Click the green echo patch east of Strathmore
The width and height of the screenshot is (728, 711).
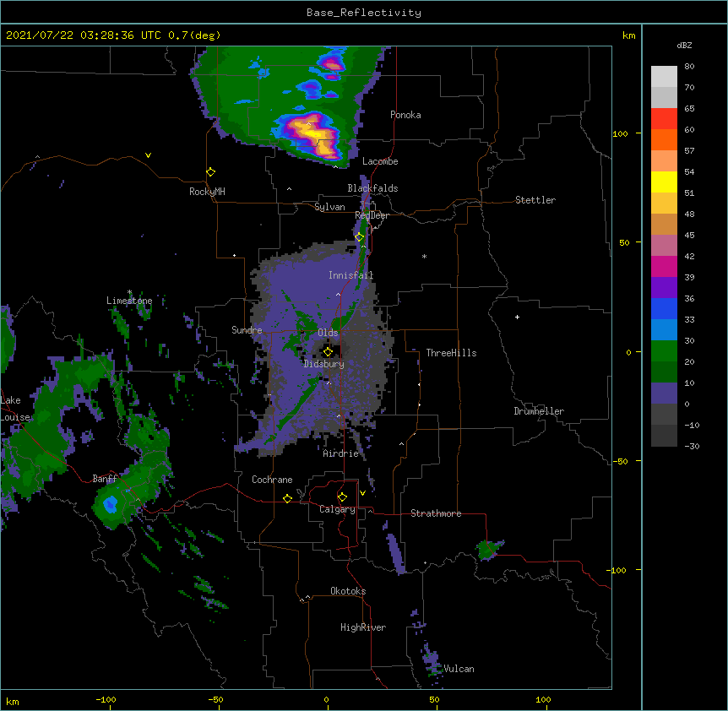click(488, 550)
